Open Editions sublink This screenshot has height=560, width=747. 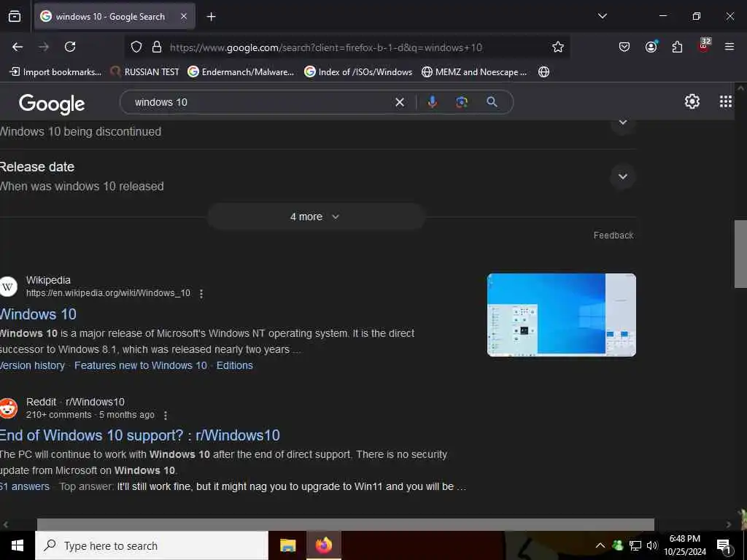pyautogui.click(x=234, y=366)
